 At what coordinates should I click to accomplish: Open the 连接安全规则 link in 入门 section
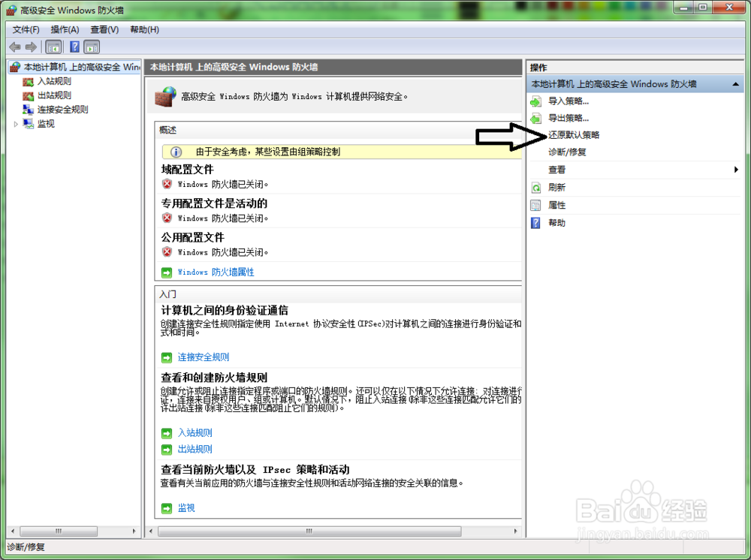tap(204, 357)
